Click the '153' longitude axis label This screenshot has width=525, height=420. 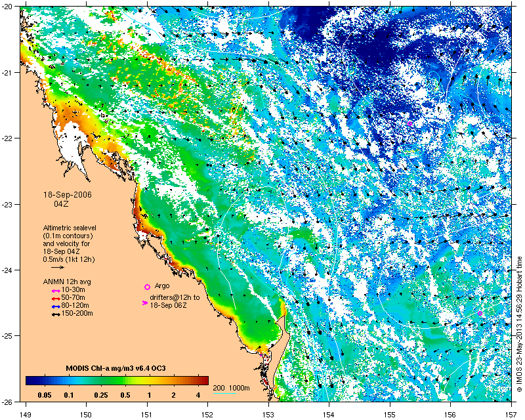coord(268,415)
